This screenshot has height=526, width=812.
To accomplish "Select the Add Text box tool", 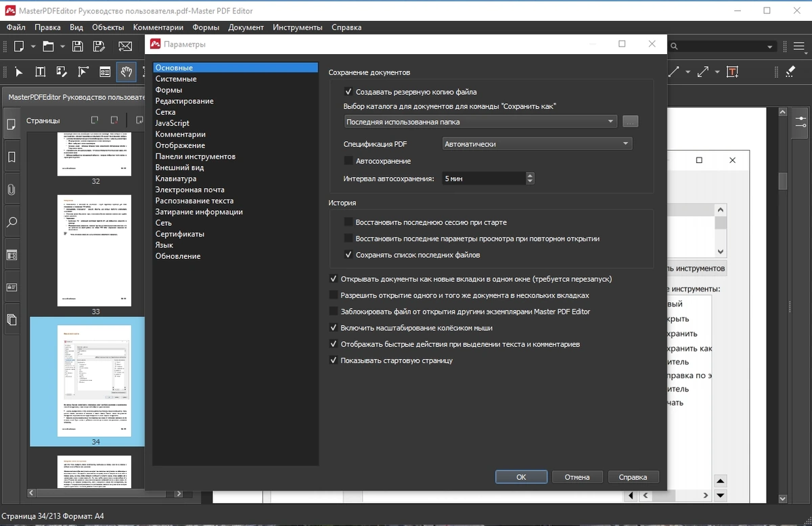I will pos(733,71).
